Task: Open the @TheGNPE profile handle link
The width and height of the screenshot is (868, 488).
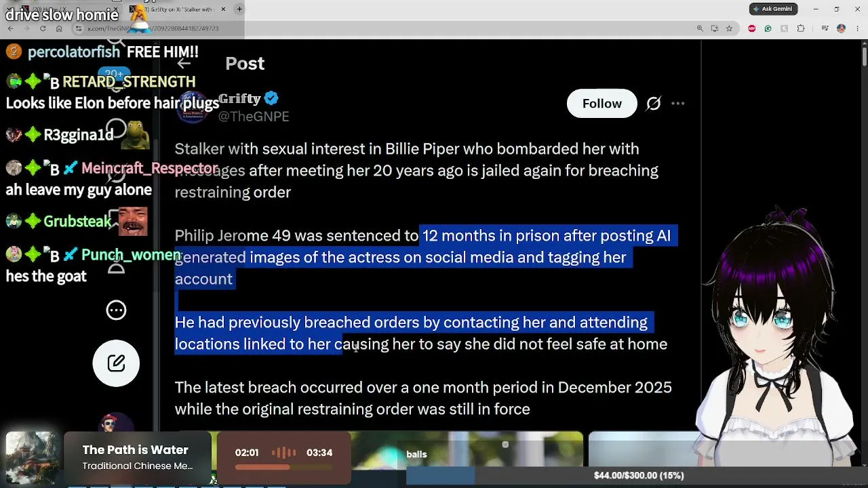Action: coord(254,117)
